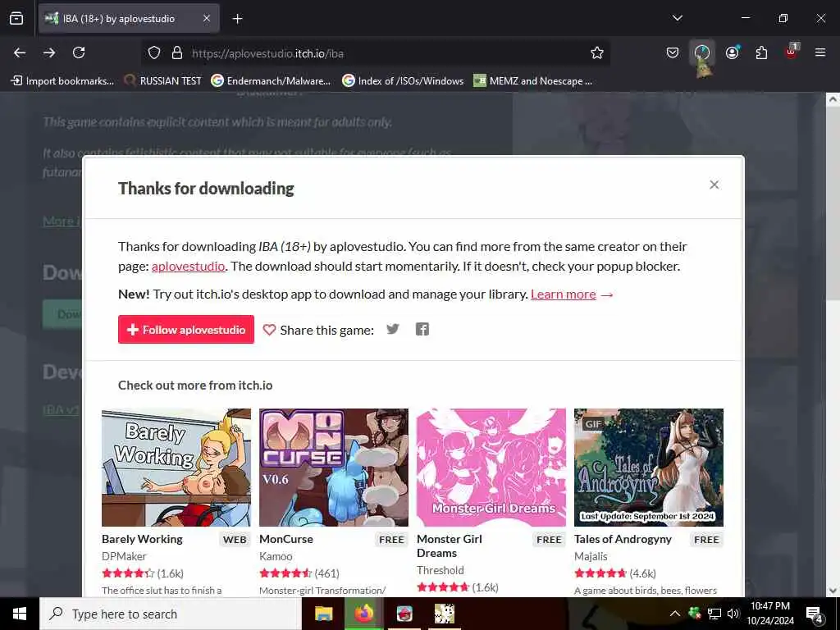Share this game on Twitter
The image size is (840, 630).
393,329
